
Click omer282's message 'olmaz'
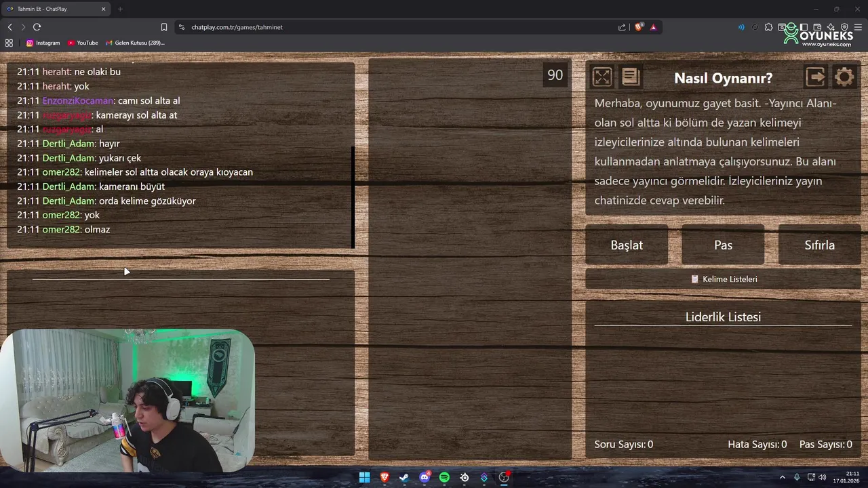97,230
